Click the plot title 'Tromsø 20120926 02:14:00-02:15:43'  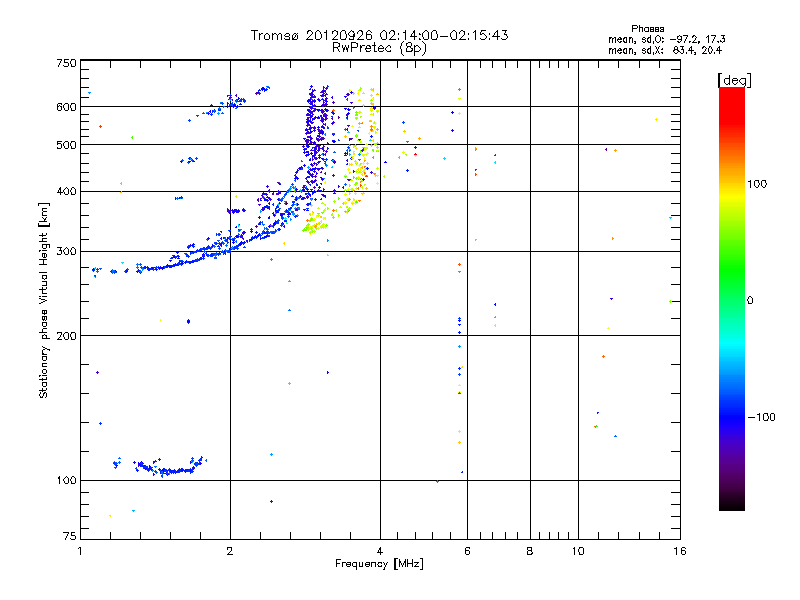coord(379,35)
